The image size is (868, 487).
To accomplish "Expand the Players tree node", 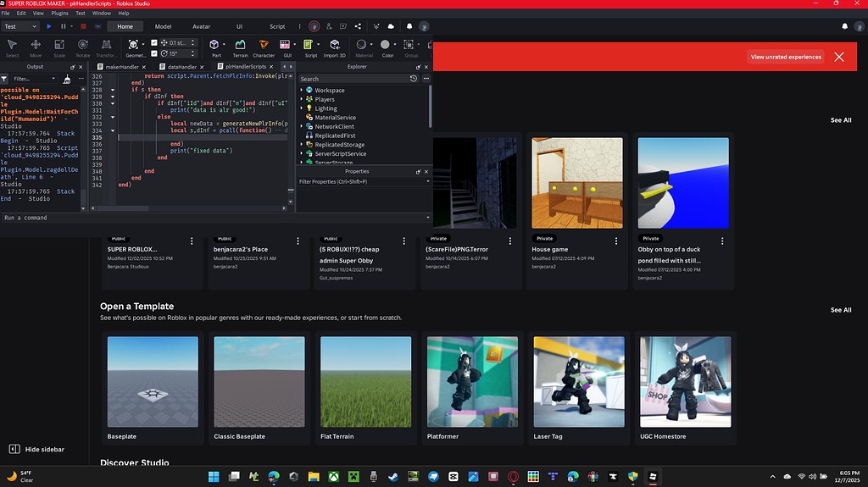I will pyautogui.click(x=302, y=99).
